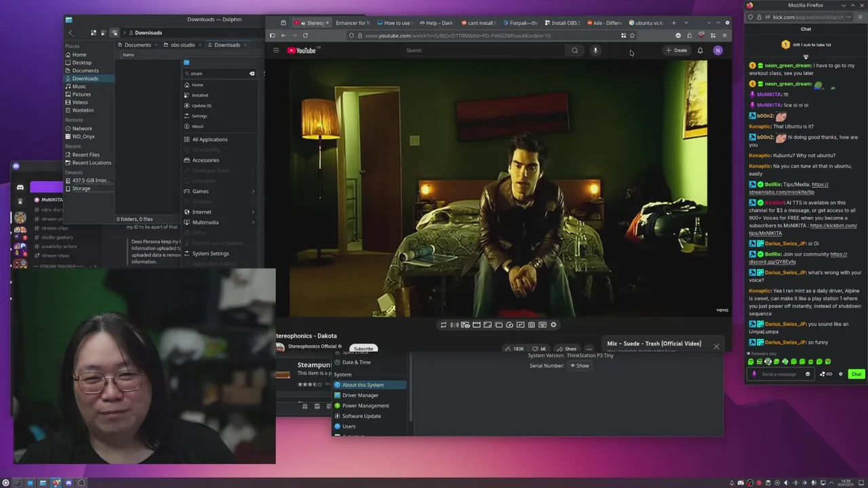Open Date & Time settings
Viewport: 868px width, 488px height.
pyautogui.click(x=370, y=362)
